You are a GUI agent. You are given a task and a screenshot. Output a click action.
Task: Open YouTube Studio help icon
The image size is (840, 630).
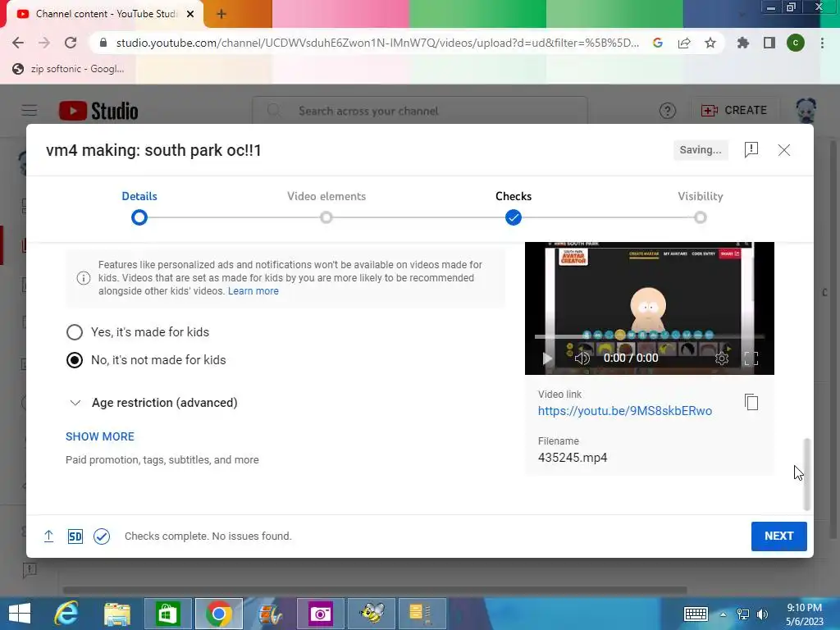click(668, 111)
